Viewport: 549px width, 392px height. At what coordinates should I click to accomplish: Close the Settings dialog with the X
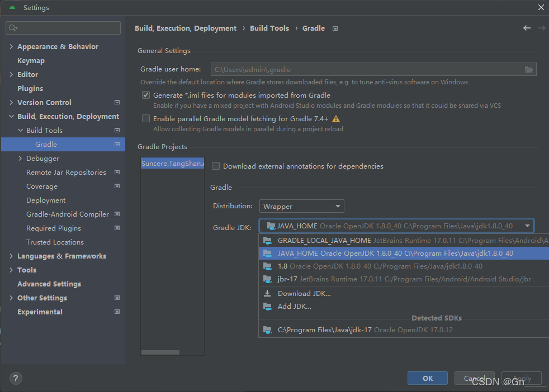click(541, 7)
